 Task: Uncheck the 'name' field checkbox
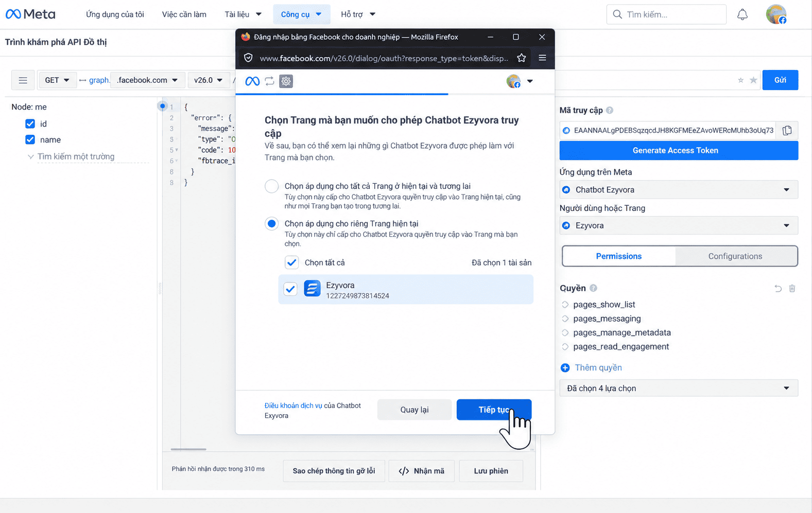point(30,139)
